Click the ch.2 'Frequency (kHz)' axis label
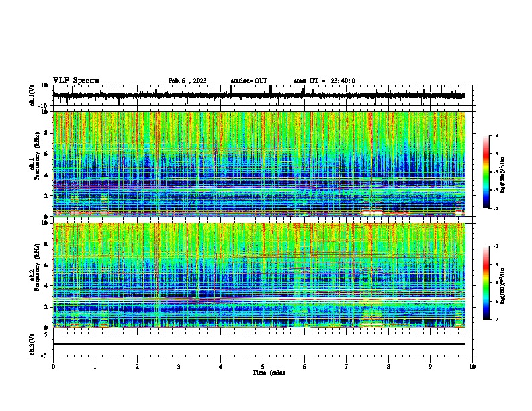Viewport: 532px width, 411px height. click(37, 267)
